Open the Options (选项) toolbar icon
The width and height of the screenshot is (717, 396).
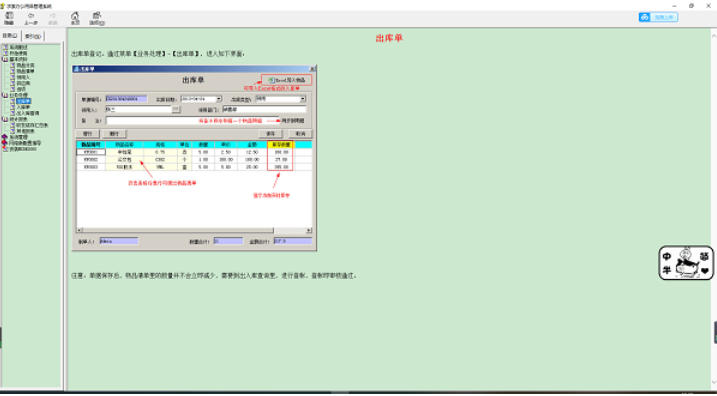tap(97, 18)
